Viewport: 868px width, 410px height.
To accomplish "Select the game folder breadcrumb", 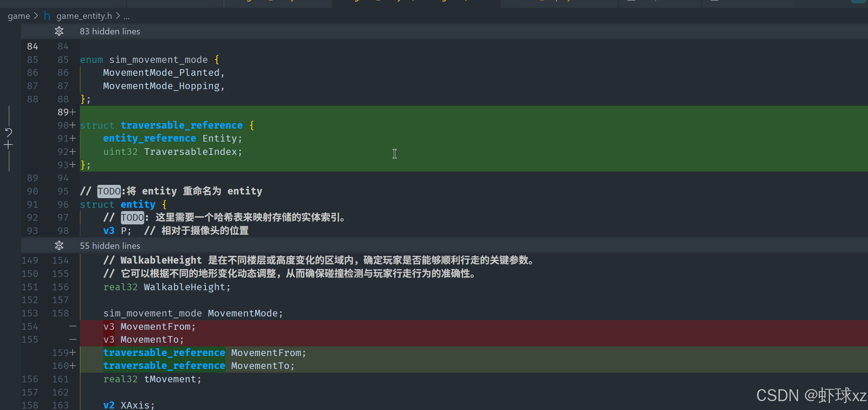I will (18, 16).
